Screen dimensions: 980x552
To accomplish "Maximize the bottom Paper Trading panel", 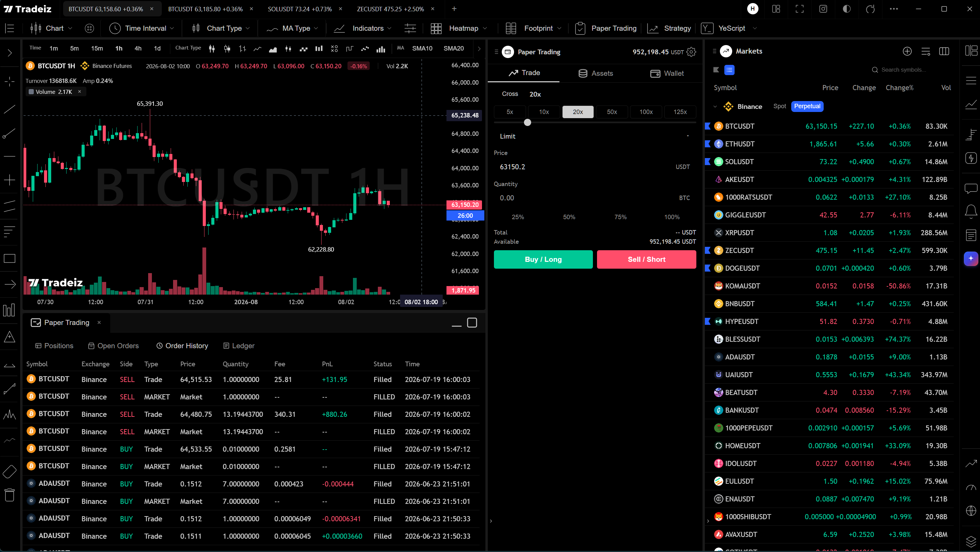I will (x=472, y=323).
